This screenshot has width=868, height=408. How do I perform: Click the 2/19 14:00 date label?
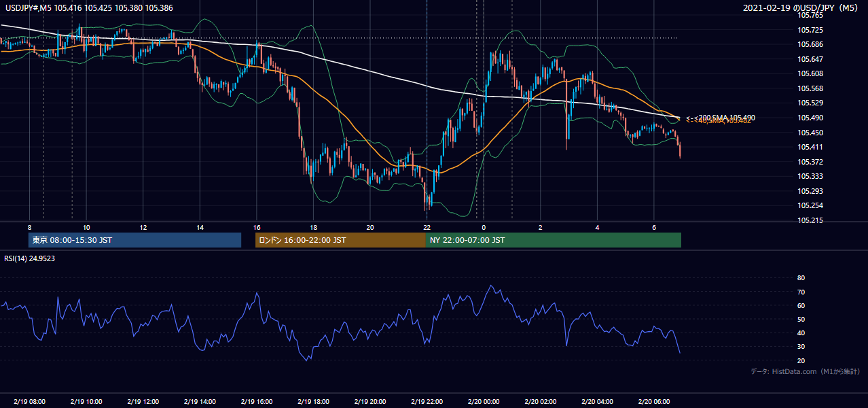point(200,402)
